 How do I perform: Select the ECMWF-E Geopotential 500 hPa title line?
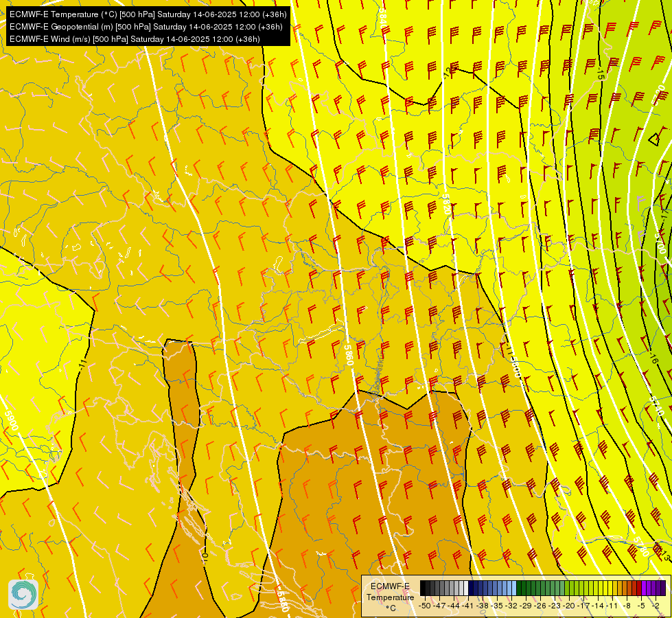(x=146, y=27)
